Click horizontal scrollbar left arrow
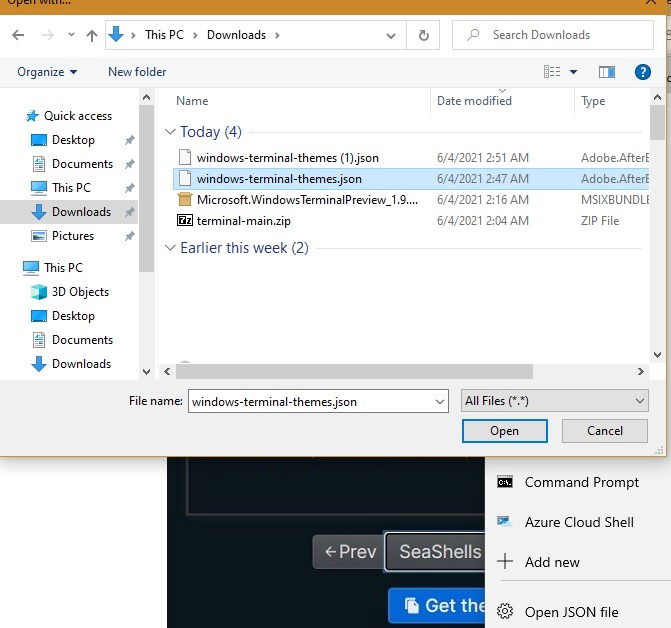The width and height of the screenshot is (671, 628). tap(167, 371)
